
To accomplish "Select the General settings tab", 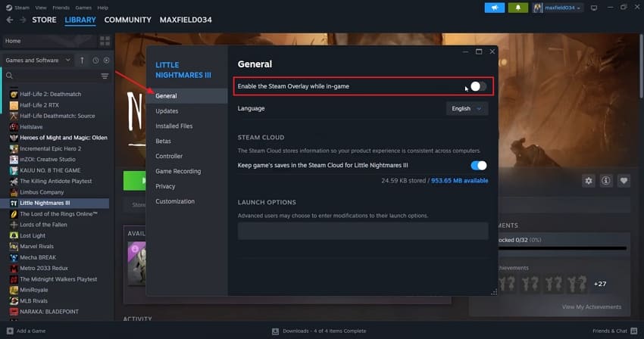I will [x=186, y=95].
